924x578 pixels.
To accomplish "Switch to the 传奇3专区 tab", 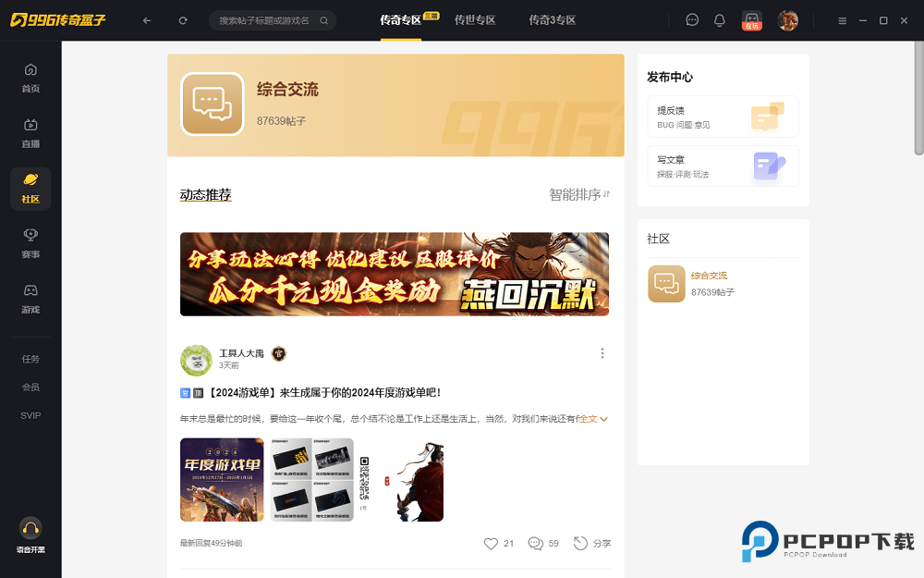I will [x=553, y=20].
